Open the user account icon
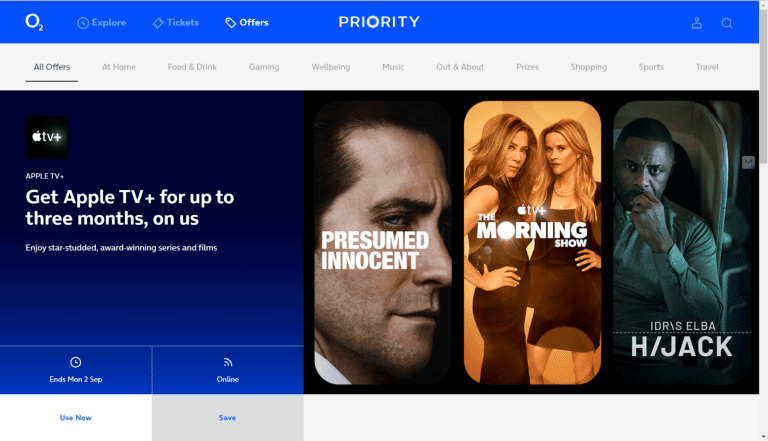This screenshot has width=768, height=441. click(696, 23)
